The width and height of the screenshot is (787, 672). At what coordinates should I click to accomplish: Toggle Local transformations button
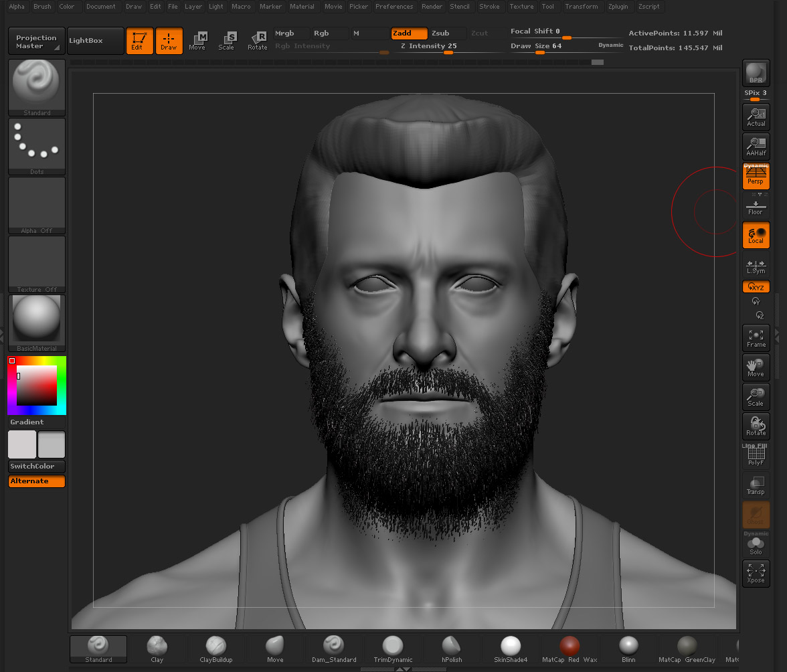tap(756, 235)
